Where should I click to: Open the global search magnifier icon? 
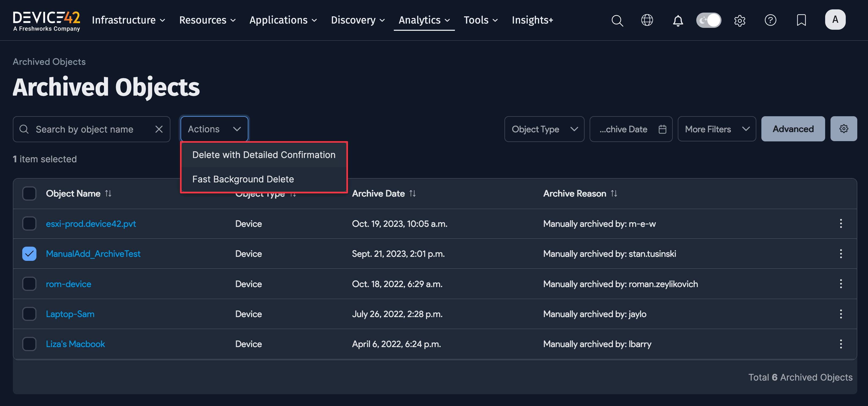point(617,21)
